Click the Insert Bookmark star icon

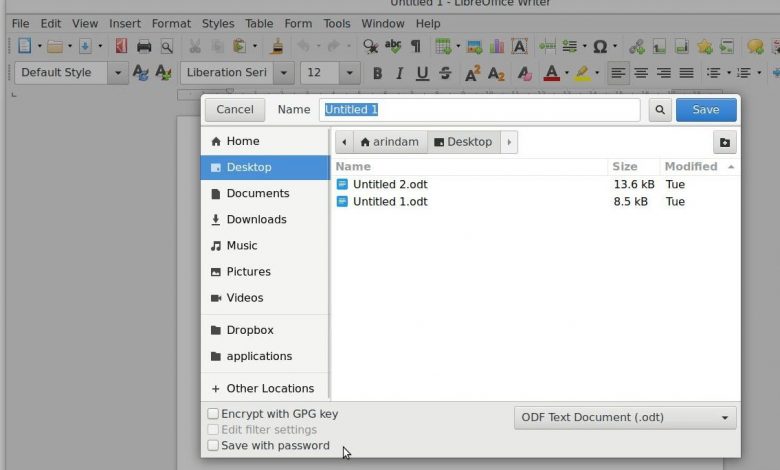click(x=704, y=47)
